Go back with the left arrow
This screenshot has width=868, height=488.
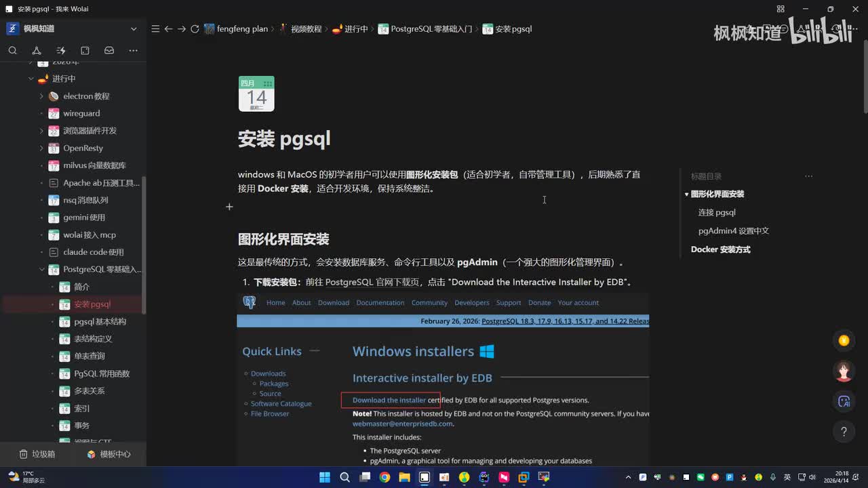[x=168, y=29]
